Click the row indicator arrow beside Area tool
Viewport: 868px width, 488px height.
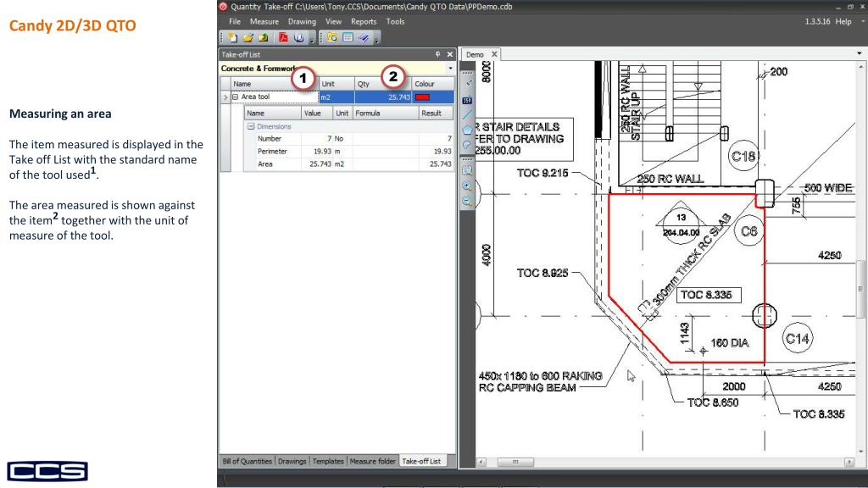tap(225, 97)
